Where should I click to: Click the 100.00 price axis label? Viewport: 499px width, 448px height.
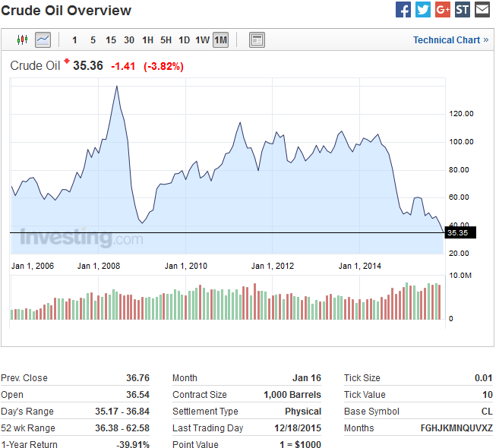(x=461, y=142)
